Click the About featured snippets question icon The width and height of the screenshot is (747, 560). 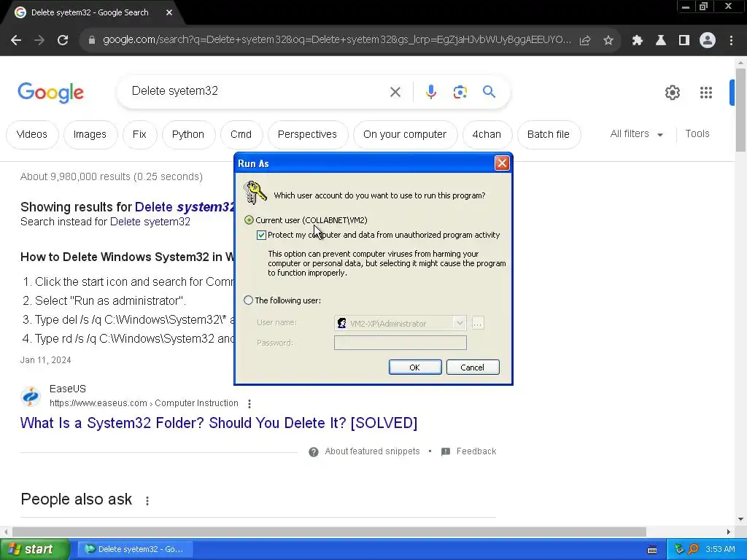(x=314, y=452)
